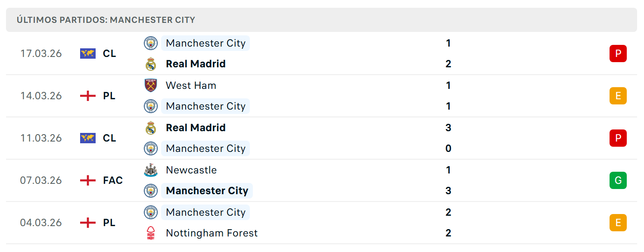Click the Newcastle crest icon
This screenshot has height=252, width=644.
click(x=150, y=170)
